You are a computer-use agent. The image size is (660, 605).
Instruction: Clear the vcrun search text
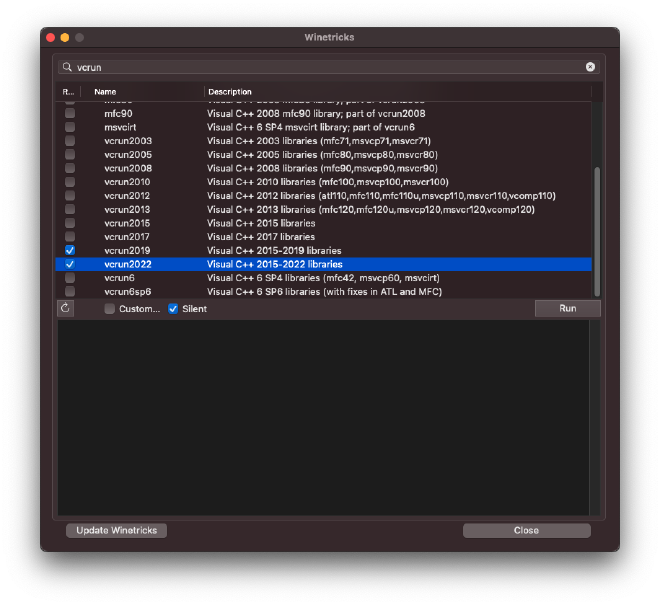coord(590,67)
